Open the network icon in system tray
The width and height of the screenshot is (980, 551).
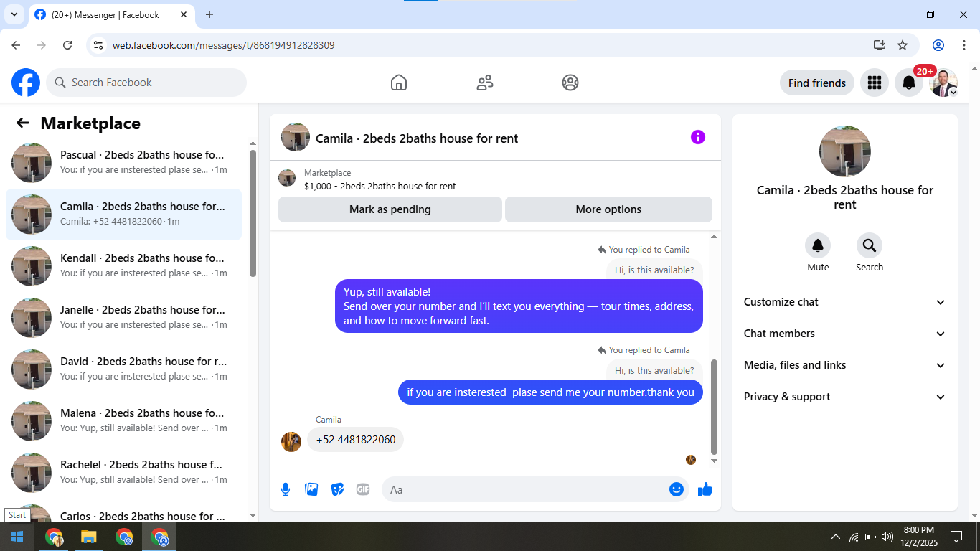pos(854,537)
